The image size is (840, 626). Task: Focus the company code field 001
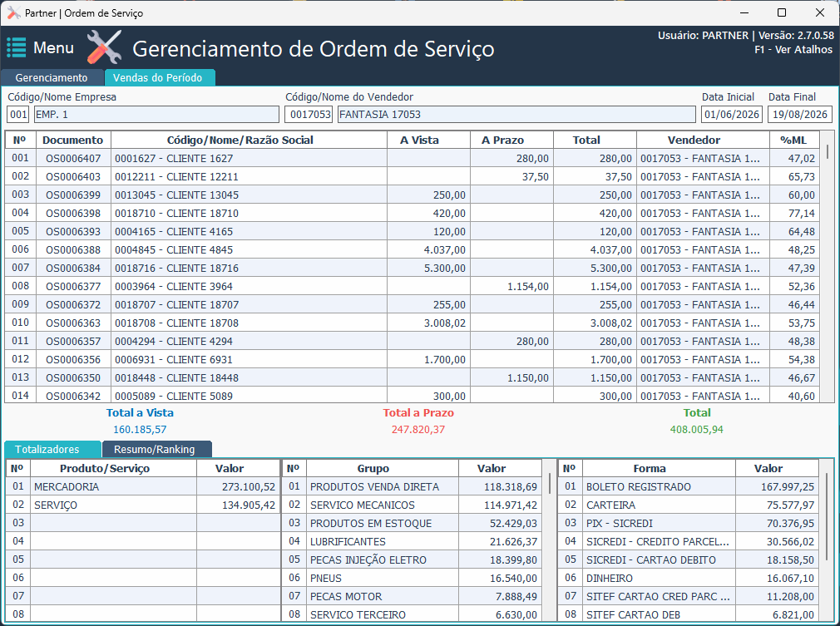point(18,114)
